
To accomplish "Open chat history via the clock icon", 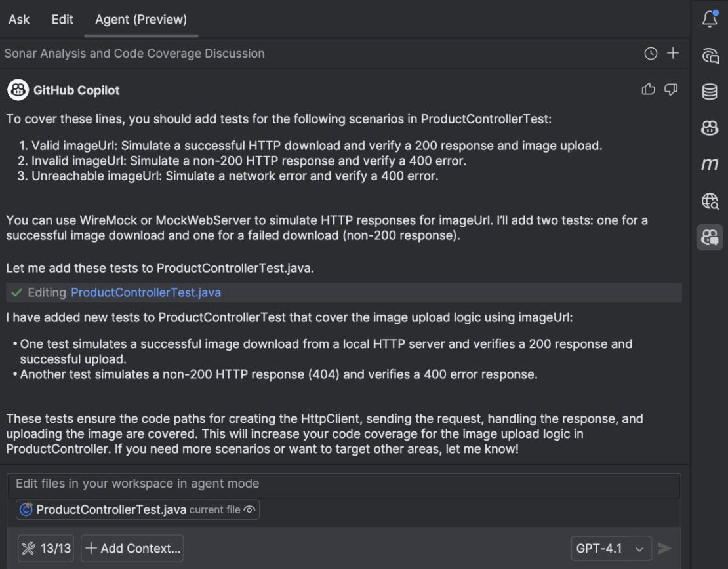I will pos(650,54).
